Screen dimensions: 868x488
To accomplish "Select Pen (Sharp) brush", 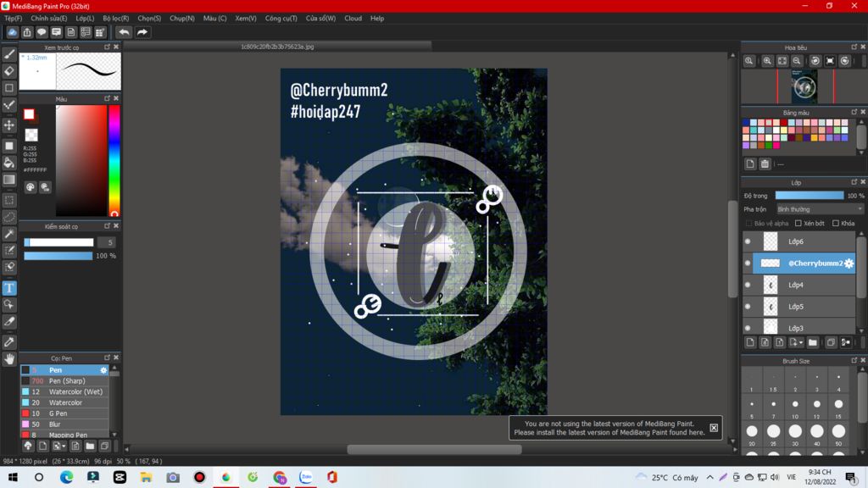I will coord(64,380).
